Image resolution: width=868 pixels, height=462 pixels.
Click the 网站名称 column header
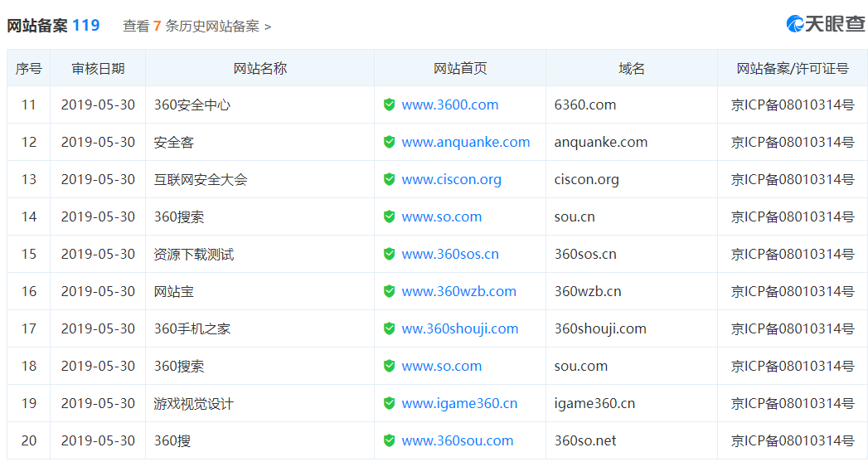click(x=259, y=69)
